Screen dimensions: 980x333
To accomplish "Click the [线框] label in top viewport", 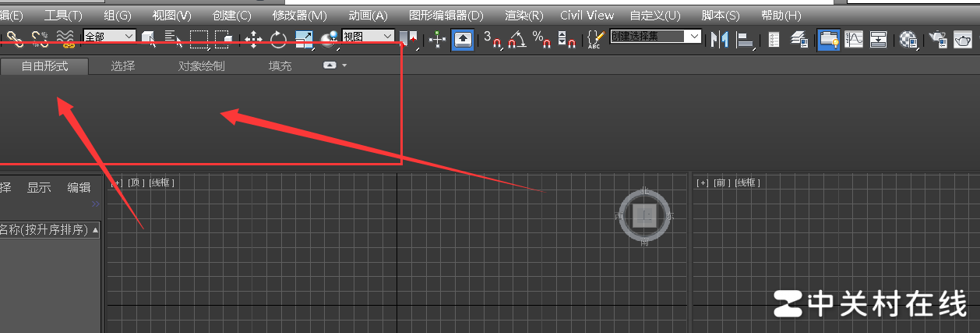I will point(162,182).
